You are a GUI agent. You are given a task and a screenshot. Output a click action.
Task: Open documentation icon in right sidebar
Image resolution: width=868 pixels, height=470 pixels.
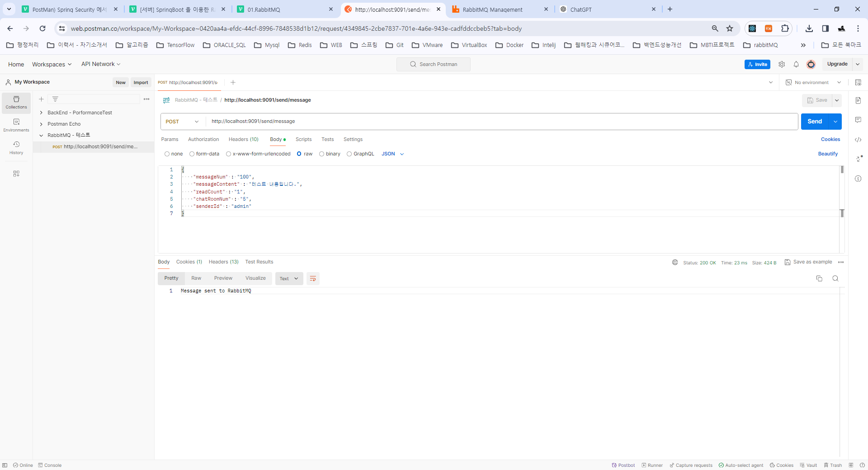pos(858,100)
